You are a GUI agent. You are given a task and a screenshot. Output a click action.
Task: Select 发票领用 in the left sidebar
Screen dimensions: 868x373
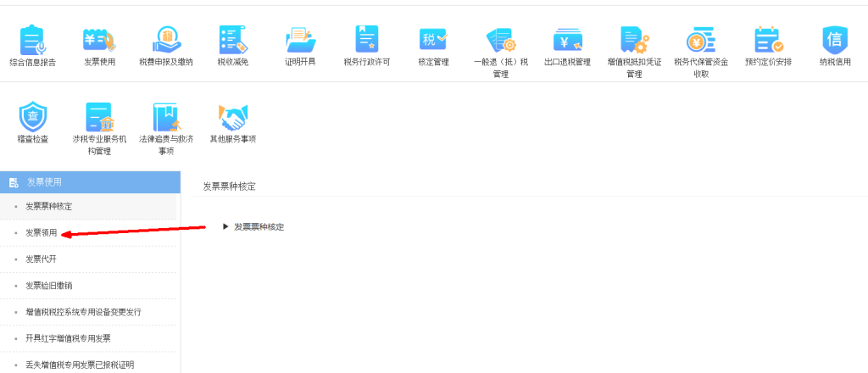point(42,232)
